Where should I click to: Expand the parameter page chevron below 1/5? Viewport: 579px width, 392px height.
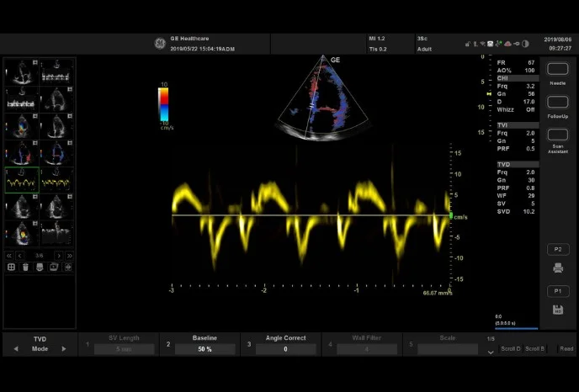(x=491, y=352)
